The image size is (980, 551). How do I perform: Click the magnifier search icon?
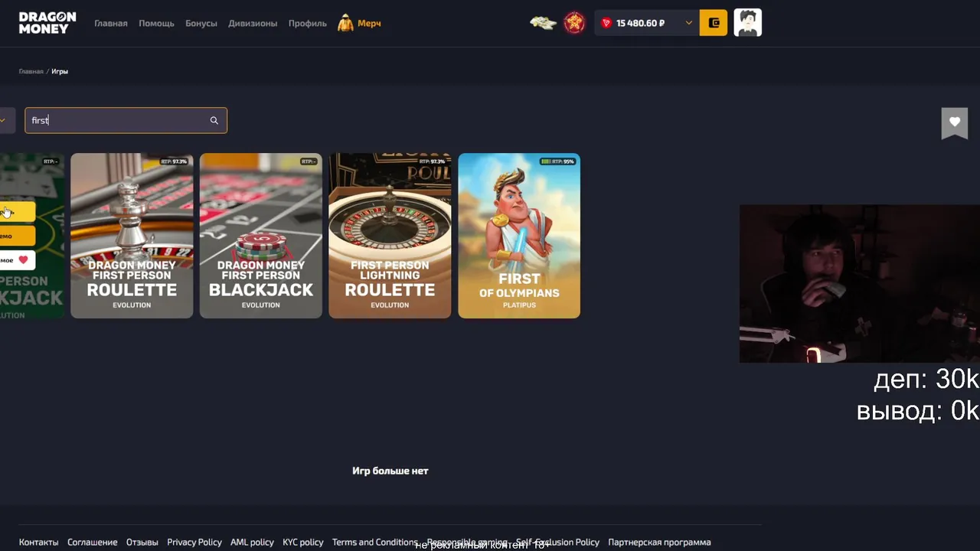point(214,120)
